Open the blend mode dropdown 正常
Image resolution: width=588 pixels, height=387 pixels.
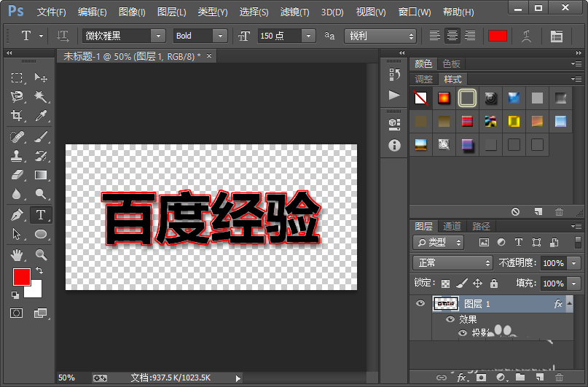coord(452,263)
